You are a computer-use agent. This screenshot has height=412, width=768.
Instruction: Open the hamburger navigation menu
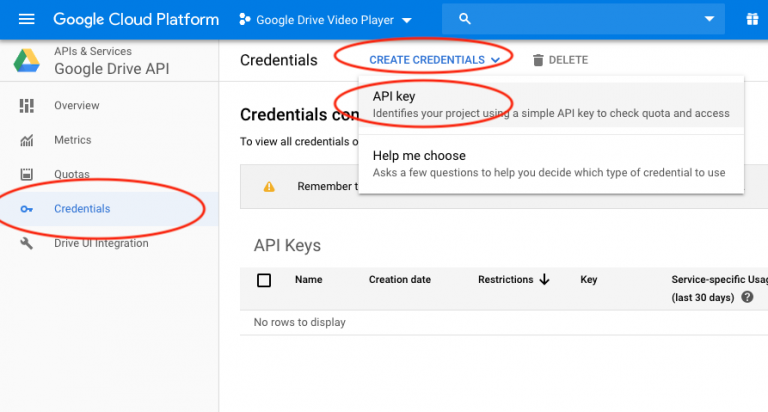(x=27, y=19)
